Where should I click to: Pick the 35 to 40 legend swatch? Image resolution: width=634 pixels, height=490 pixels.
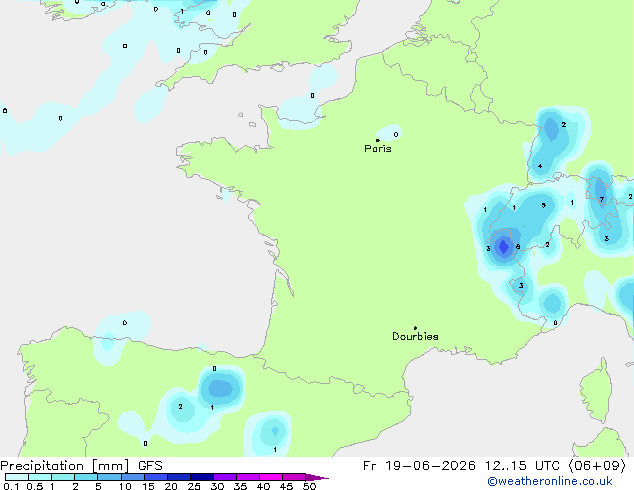click(248, 477)
